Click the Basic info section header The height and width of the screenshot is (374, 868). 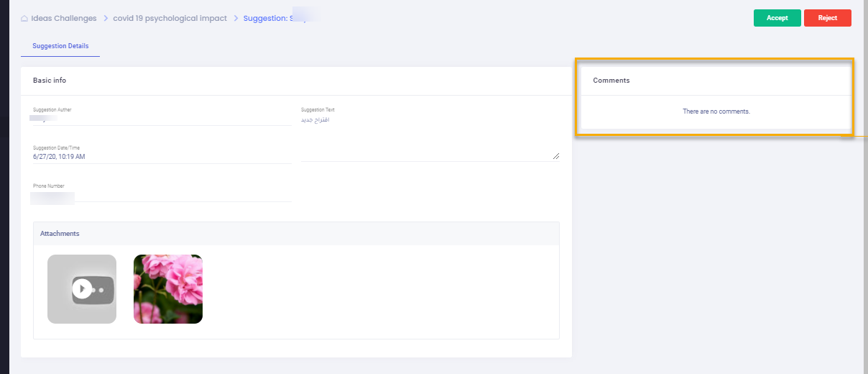coord(50,81)
